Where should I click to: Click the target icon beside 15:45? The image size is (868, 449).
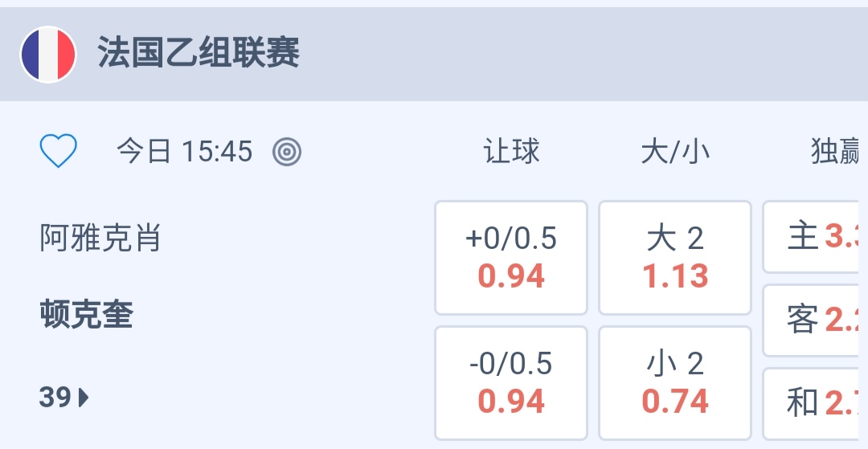coord(287,151)
